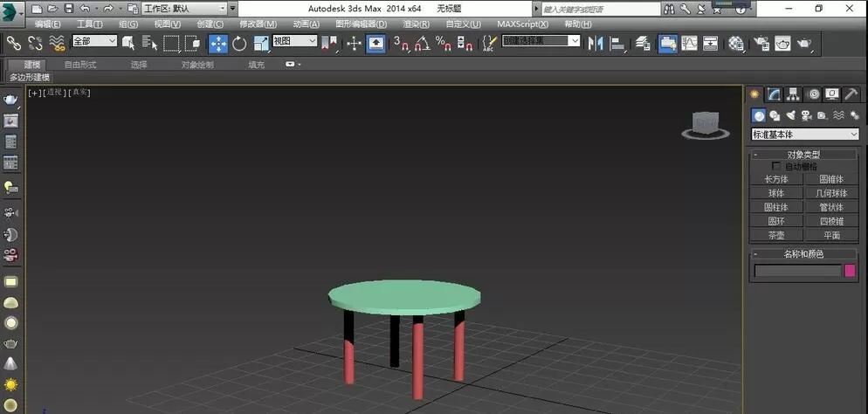Click the 圆柱体 button
The height and width of the screenshot is (414, 868).
(x=776, y=207)
